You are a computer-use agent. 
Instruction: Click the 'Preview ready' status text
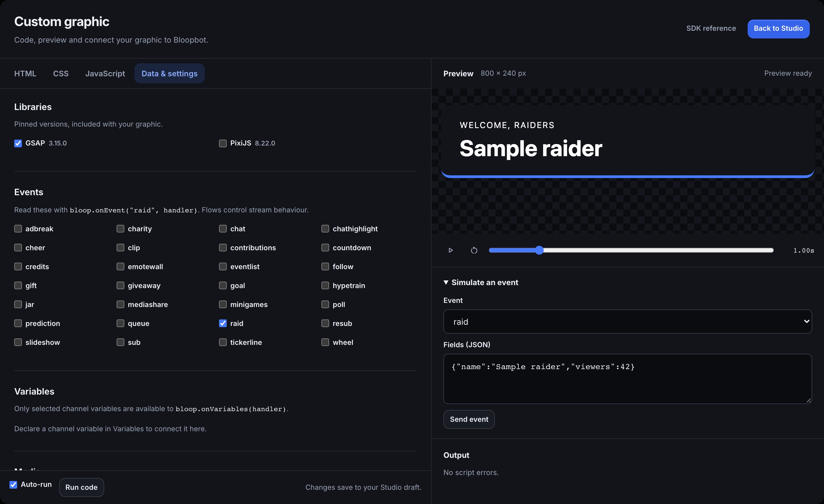788,73
